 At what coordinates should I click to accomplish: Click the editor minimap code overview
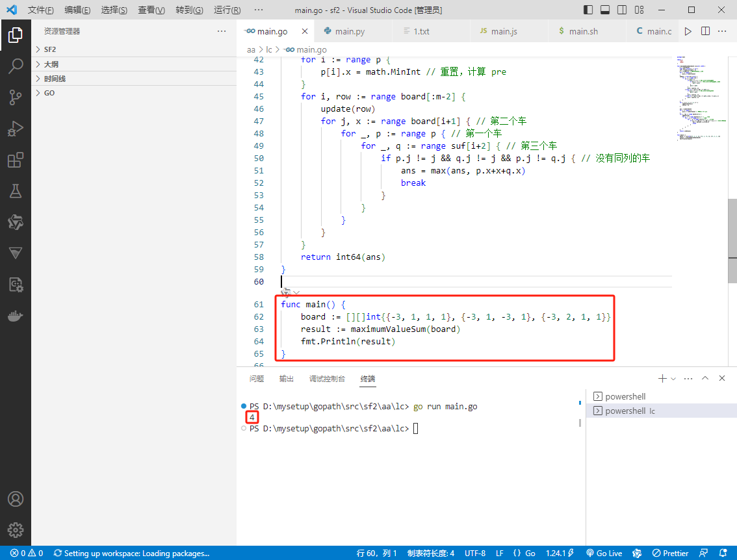click(701, 99)
